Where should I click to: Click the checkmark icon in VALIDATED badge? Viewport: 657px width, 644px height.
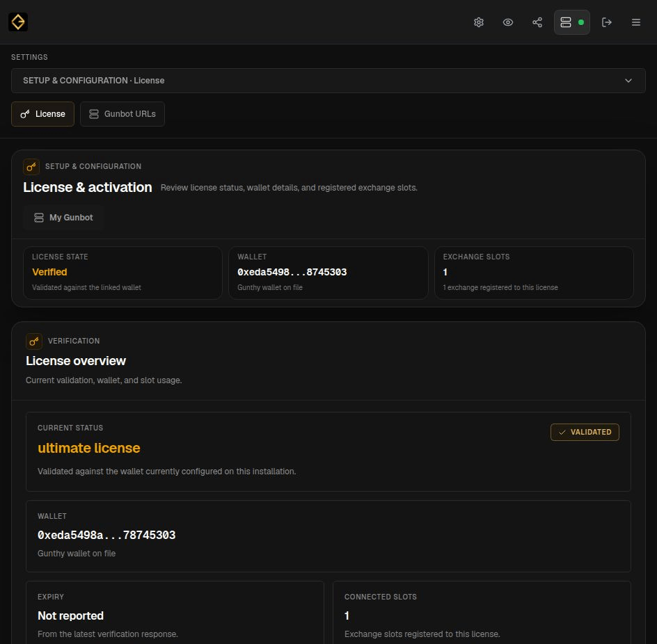click(x=562, y=432)
